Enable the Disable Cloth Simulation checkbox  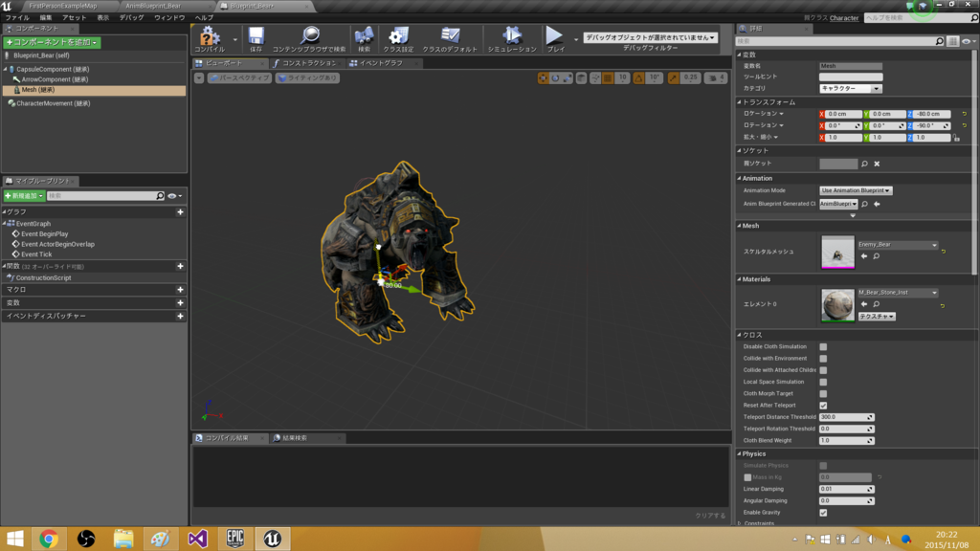point(823,347)
